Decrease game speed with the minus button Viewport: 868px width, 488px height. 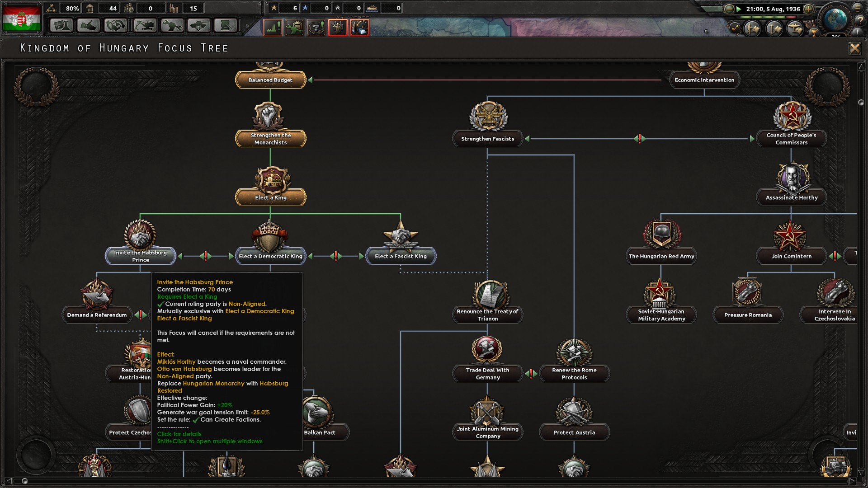pos(729,9)
